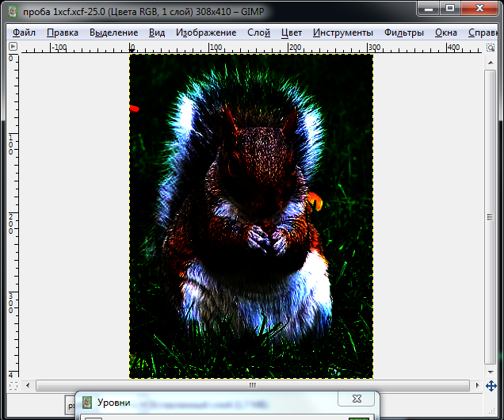
Task: Click the horizontal scrollbar thumb
Action: (253, 385)
